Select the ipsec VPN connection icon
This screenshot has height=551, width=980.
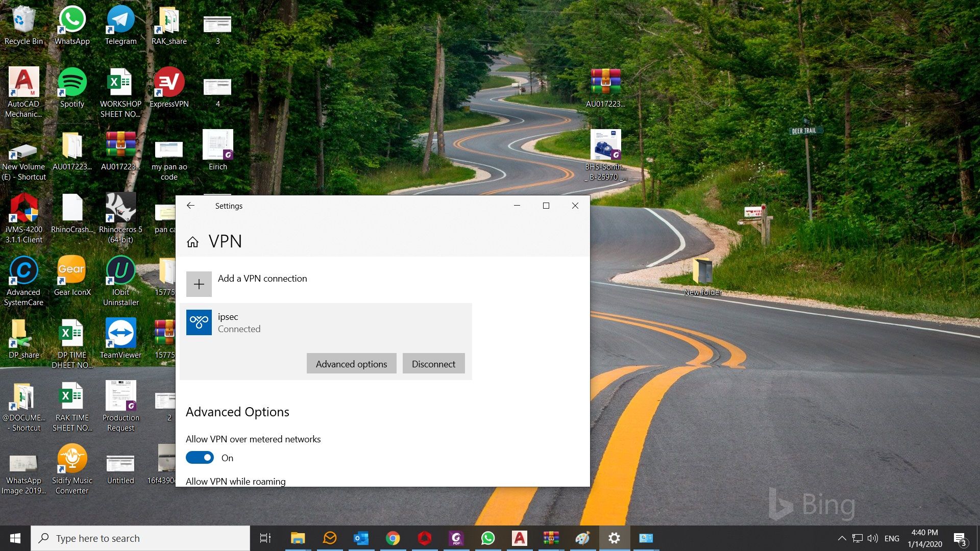(199, 322)
